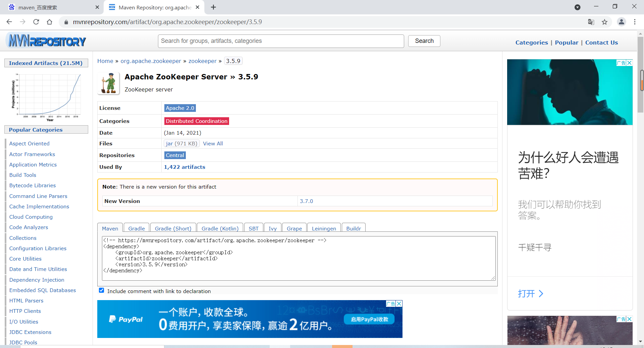Click the ZooKeeper mascot image

point(109,83)
